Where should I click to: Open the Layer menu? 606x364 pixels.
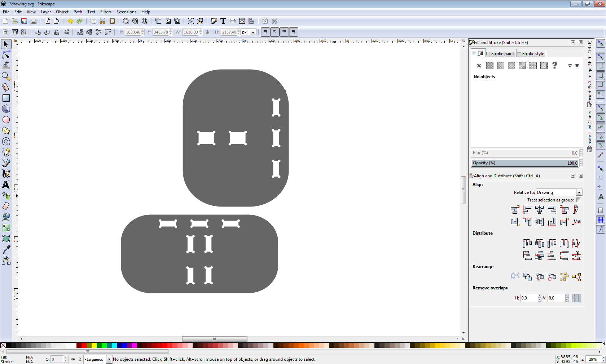click(46, 12)
